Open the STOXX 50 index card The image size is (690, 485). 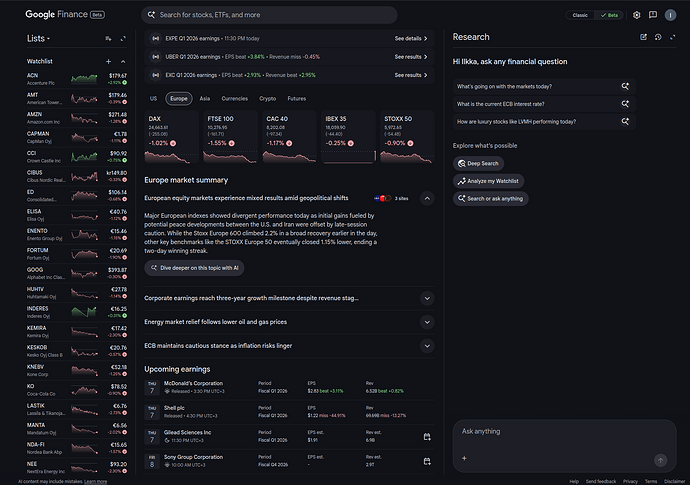click(407, 137)
